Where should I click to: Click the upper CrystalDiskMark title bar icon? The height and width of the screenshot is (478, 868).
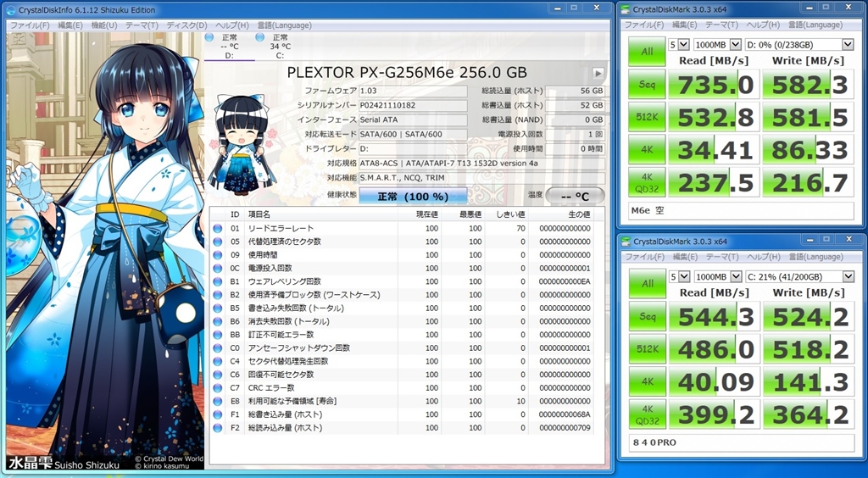click(x=626, y=9)
